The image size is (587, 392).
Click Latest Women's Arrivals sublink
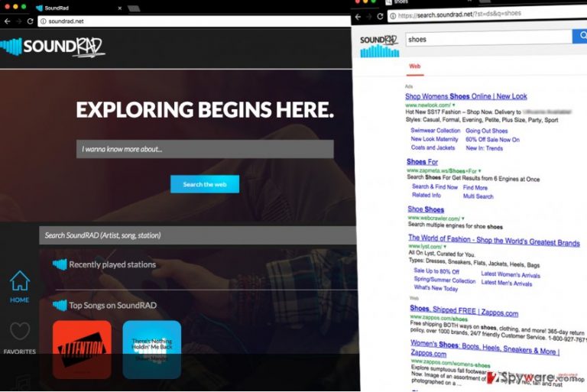511,274
